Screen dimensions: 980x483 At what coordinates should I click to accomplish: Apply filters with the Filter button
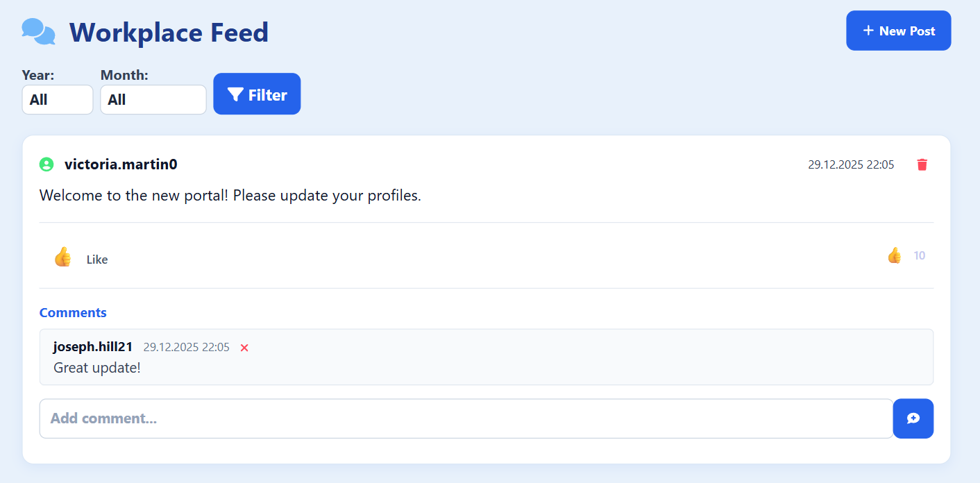pos(257,94)
